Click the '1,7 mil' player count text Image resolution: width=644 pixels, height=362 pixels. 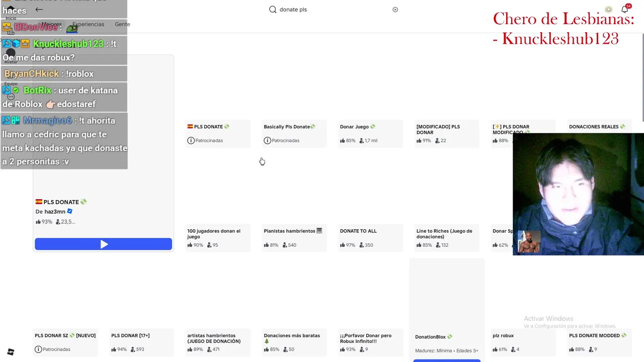371,140
